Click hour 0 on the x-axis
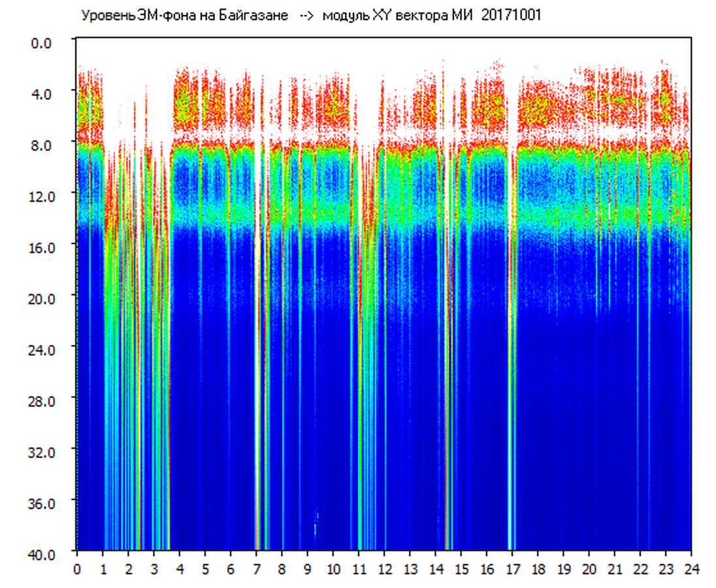 tap(77, 568)
